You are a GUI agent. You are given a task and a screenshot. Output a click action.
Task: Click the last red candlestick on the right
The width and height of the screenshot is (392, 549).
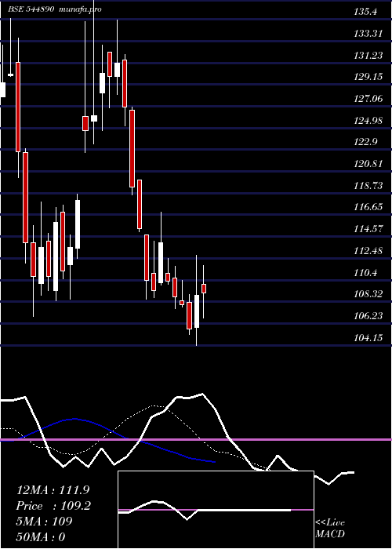[x=204, y=289]
